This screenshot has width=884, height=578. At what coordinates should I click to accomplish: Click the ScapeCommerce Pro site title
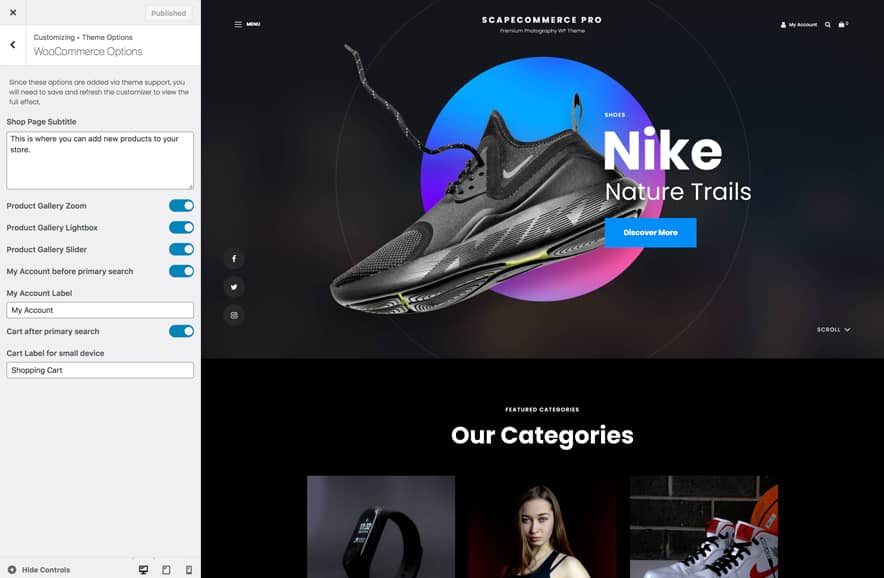(x=542, y=20)
